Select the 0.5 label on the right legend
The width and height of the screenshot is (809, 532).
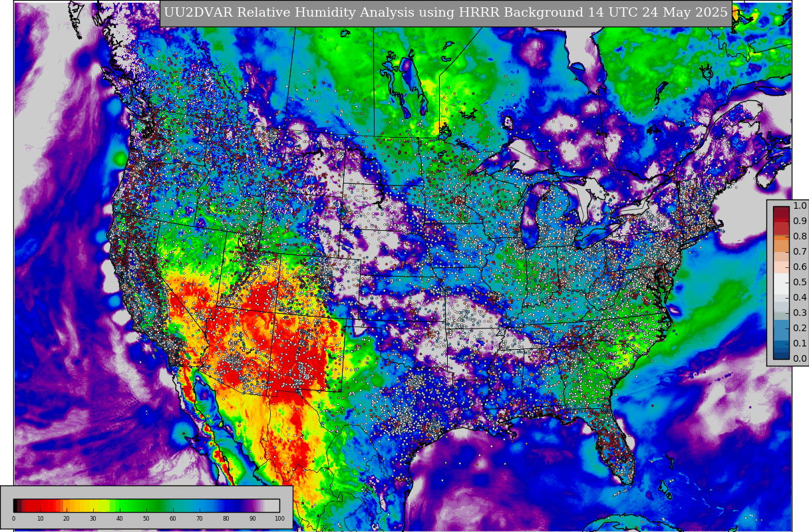800,283
